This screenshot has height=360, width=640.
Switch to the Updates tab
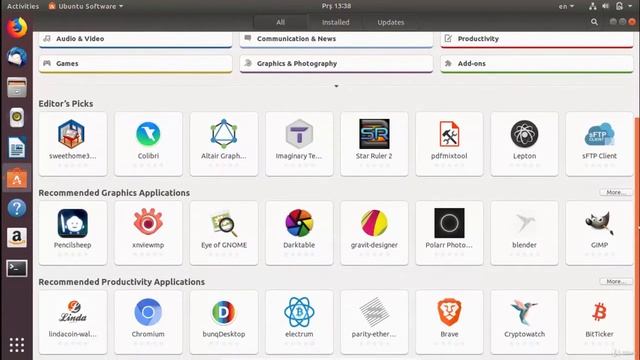(391, 22)
